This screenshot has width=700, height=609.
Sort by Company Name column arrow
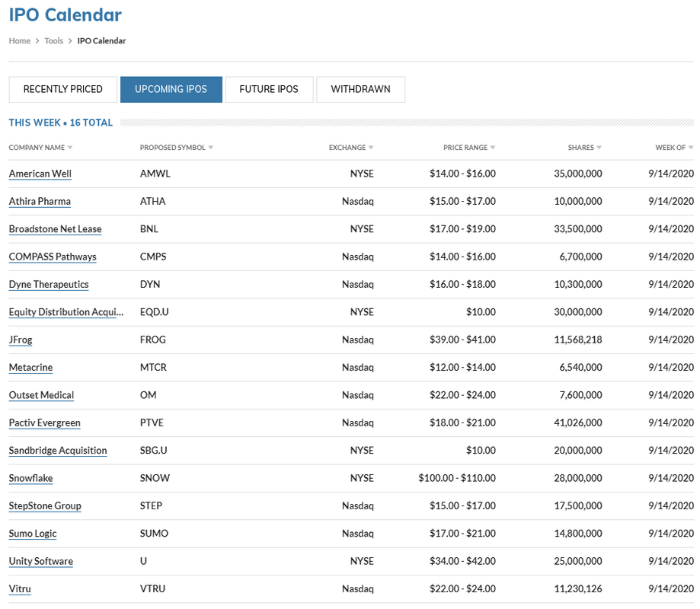70,148
